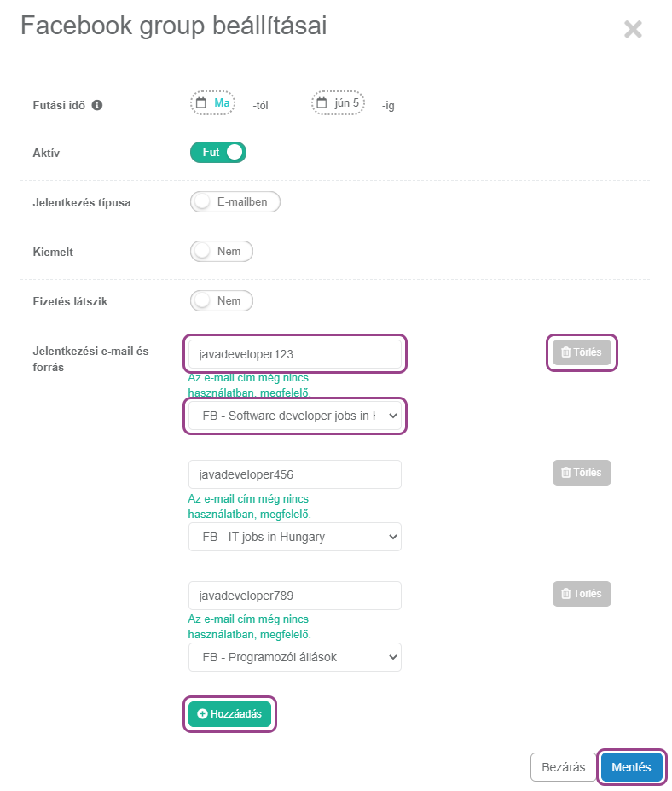Enable the Kiemelt toggle

pyautogui.click(x=222, y=252)
